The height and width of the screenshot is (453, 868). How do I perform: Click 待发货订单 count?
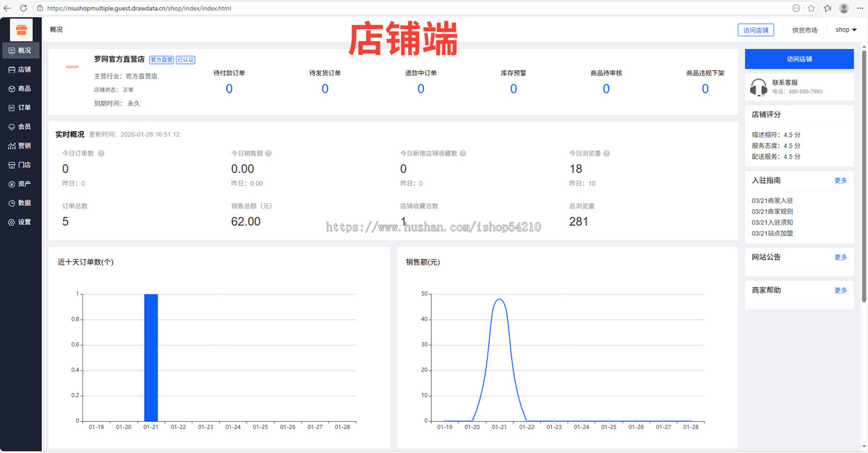click(325, 88)
